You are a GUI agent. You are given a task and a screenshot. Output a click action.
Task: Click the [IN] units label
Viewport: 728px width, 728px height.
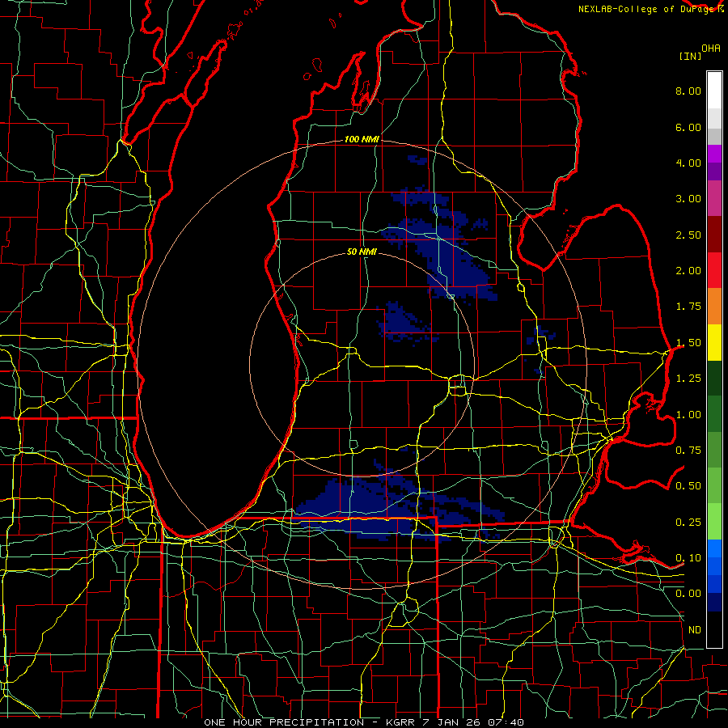click(691, 56)
